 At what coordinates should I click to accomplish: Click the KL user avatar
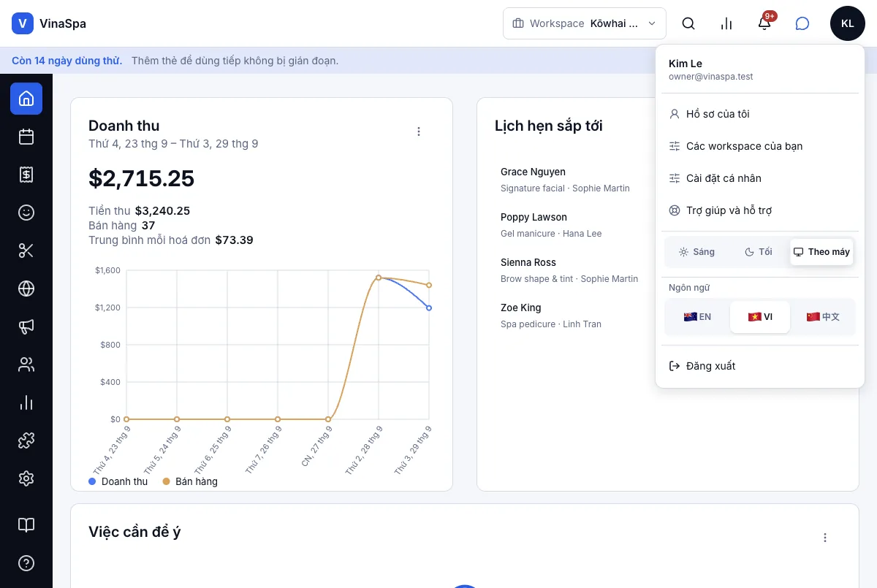848,23
